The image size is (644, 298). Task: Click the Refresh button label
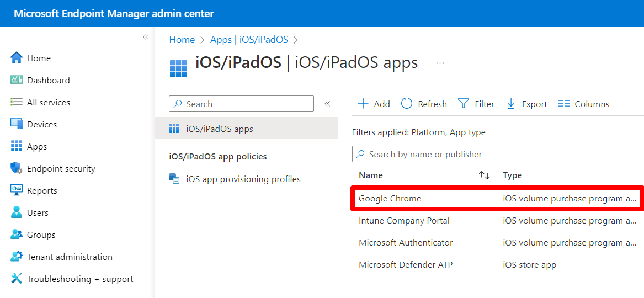433,104
